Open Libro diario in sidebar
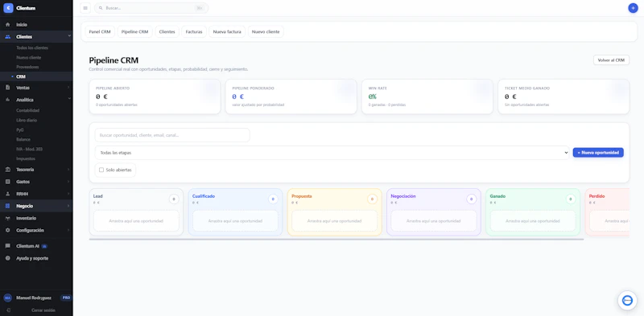The image size is (644, 316). click(x=27, y=121)
